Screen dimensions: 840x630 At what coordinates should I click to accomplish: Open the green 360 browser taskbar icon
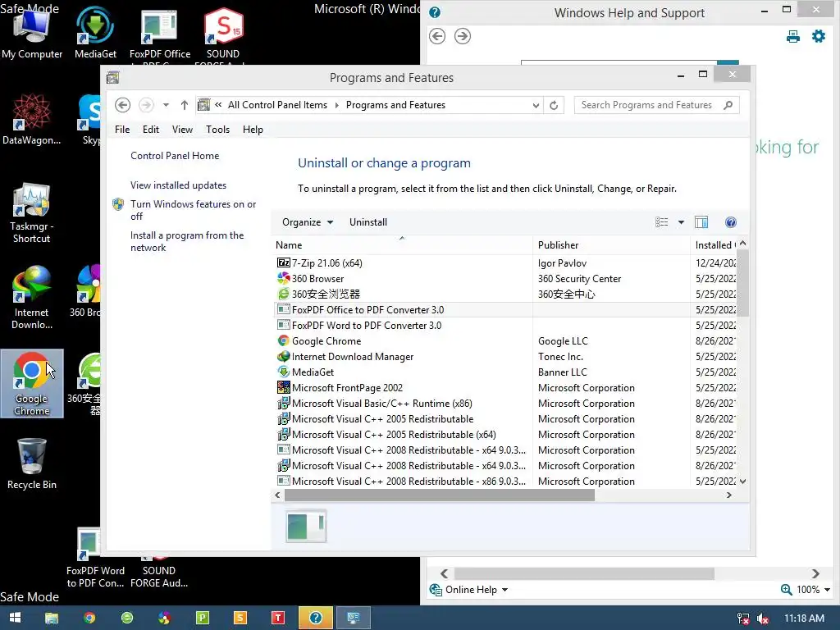pos(127,618)
